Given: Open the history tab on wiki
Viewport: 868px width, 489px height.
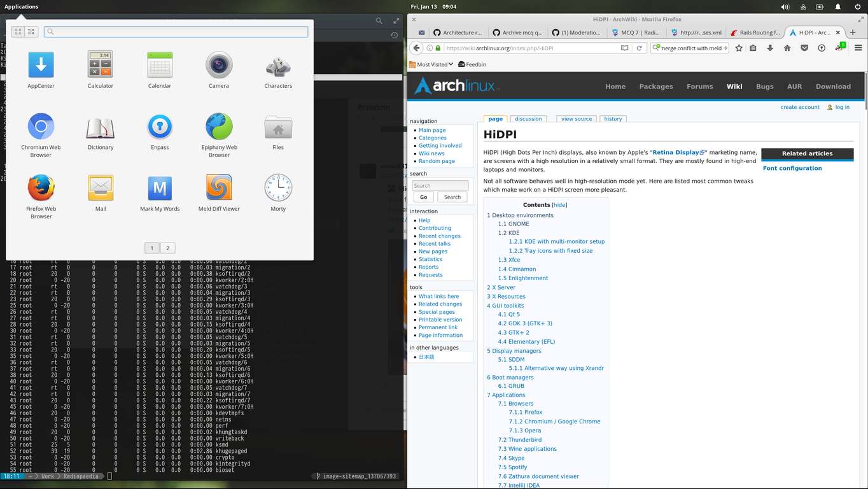Looking at the screenshot, I should [x=613, y=119].
